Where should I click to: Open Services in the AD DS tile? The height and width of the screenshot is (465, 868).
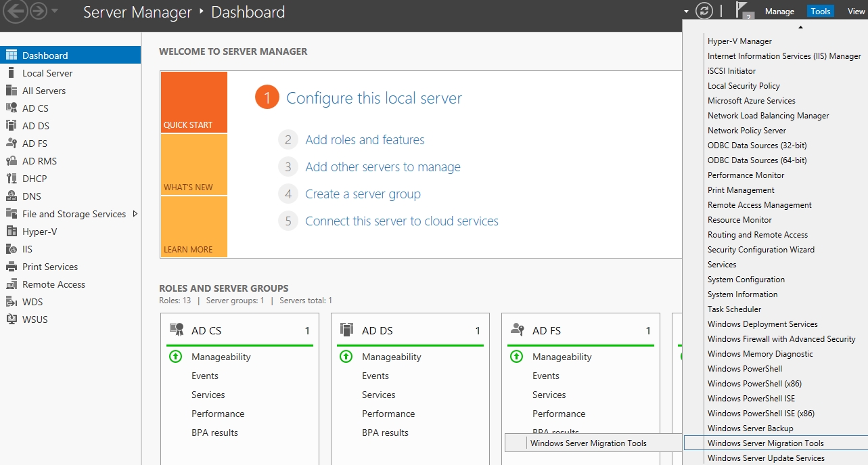point(379,395)
